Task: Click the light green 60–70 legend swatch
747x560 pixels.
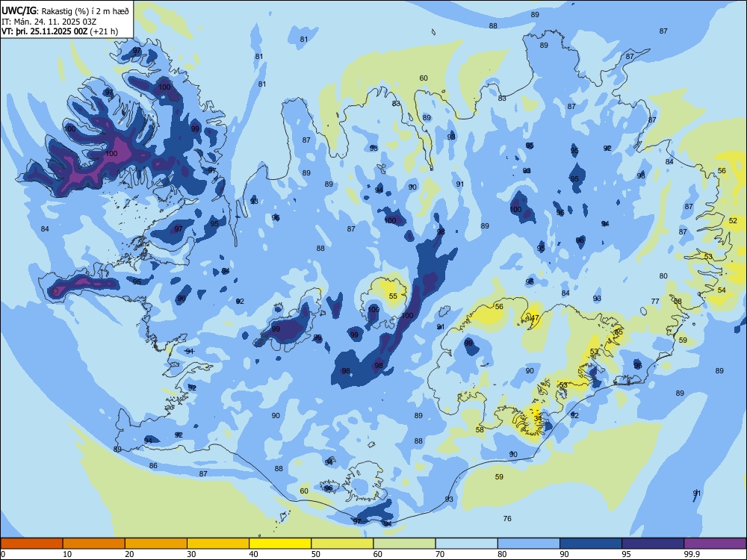Action: (404, 544)
